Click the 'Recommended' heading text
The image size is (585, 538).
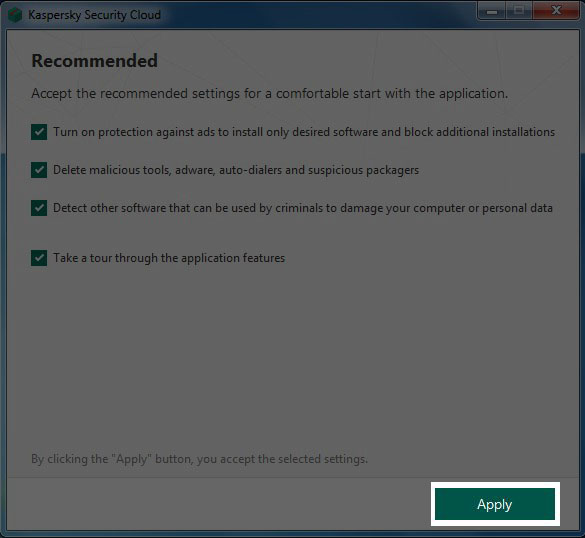click(x=95, y=61)
